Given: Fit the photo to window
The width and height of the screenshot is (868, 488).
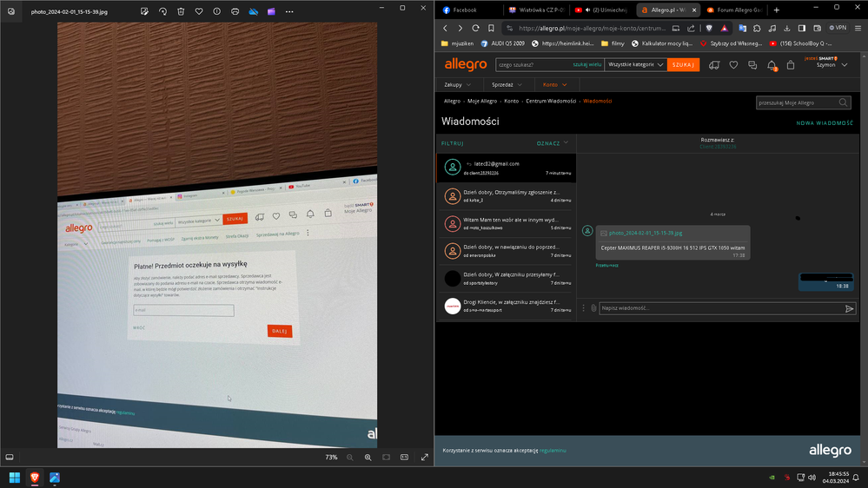Looking at the screenshot, I should click(x=387, y=457).
